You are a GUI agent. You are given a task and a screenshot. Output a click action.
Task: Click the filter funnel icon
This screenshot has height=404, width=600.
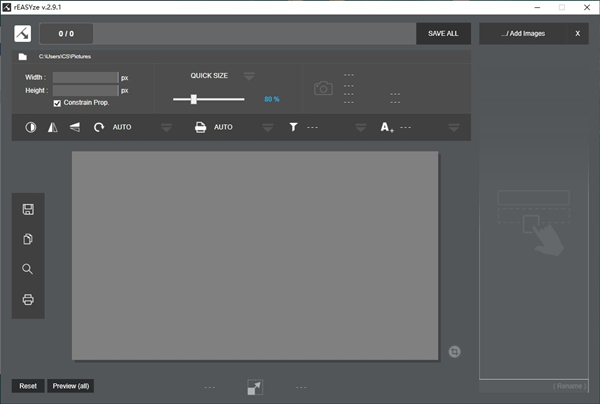click(x=294, y=127)
